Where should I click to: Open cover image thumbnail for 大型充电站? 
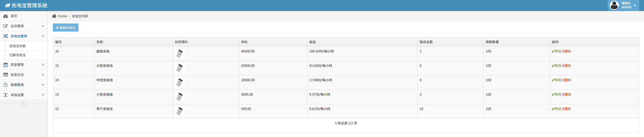point(180,68)
